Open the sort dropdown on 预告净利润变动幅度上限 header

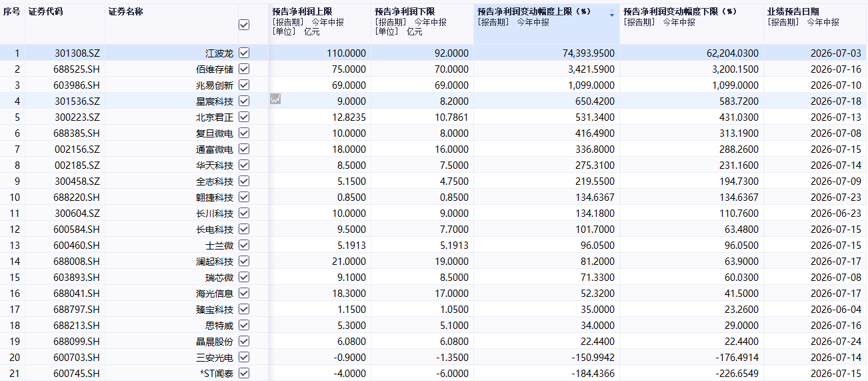[612, 15]
